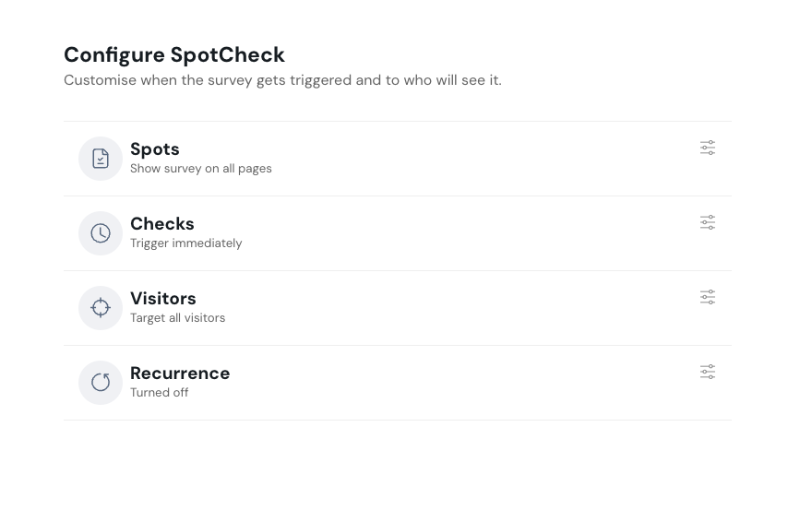Click the "Target all visitors" subtitle
The image size is (812, 510).
tap(178, 318)
